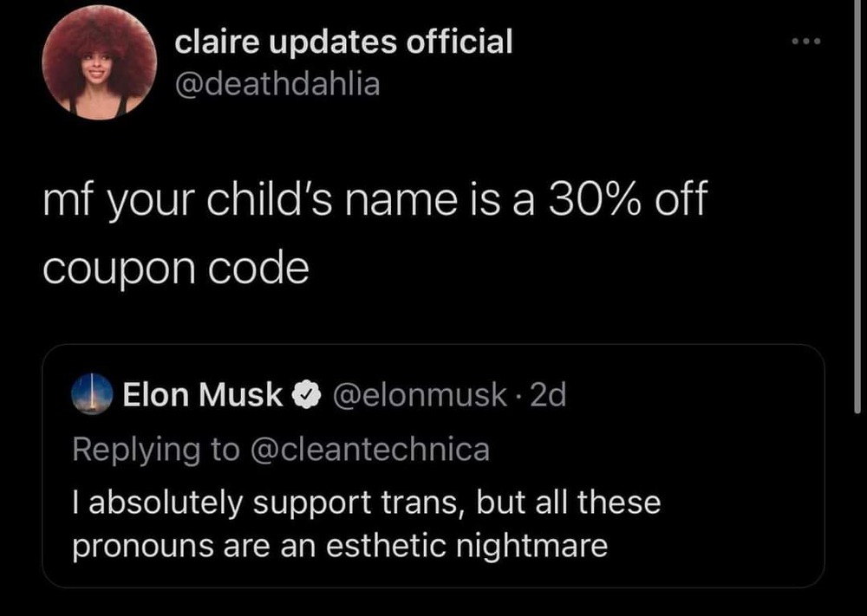Open the "claire updates official" display name
The height and width of the screenshot is (616, 867).
pos(343,41)
